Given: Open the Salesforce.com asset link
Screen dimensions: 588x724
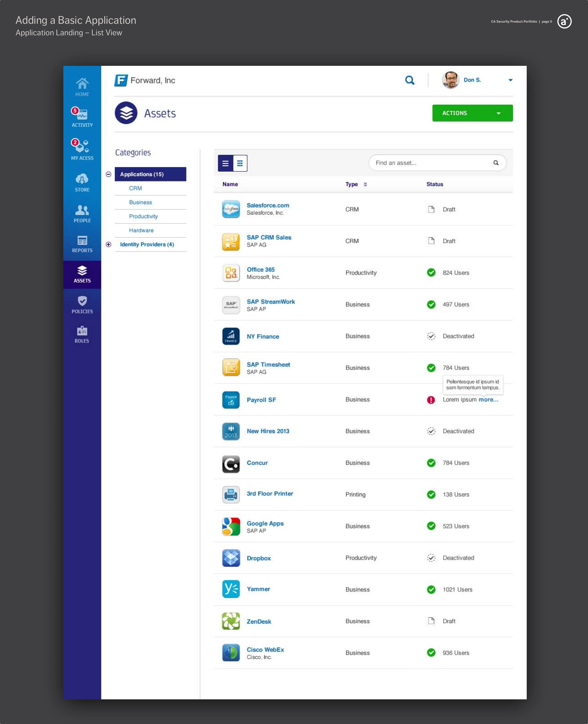Looking at the screenshot, I should click(268, 205).
